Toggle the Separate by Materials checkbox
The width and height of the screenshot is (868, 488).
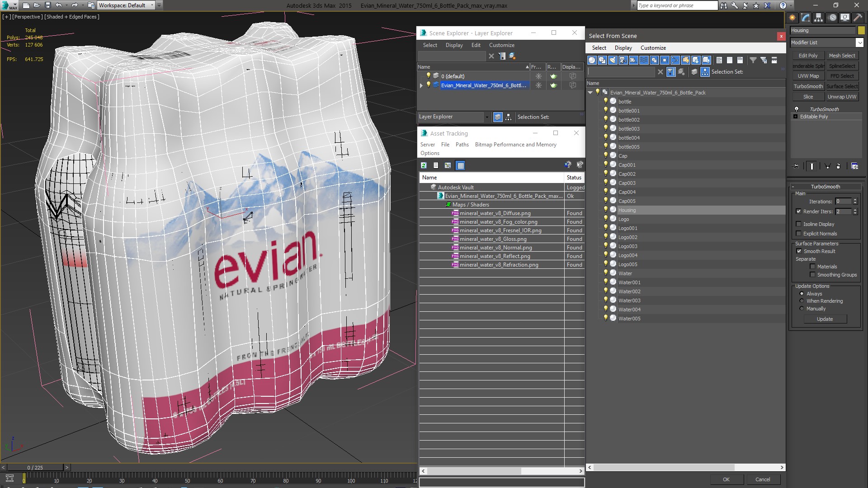coord(812,267)
